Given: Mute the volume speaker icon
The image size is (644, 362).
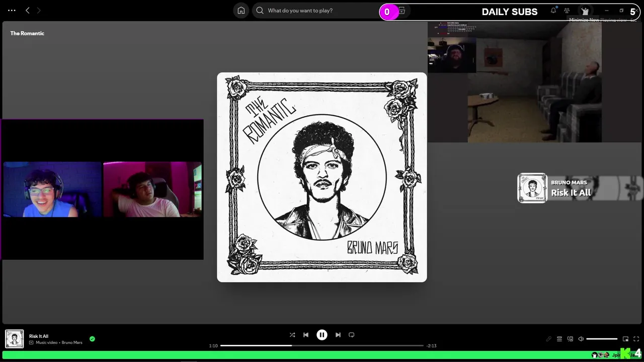Looking at the screenshot, I should [x=581, y=339].
